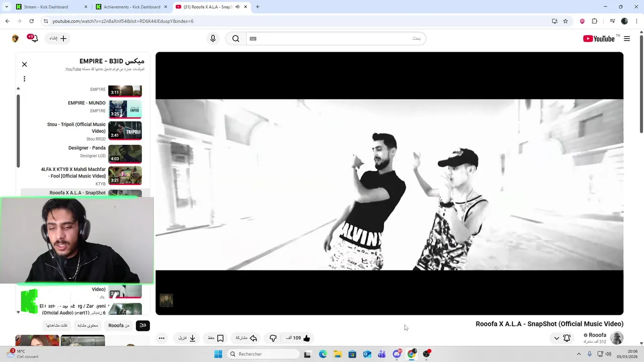Show hidden system tray icons chevron
This screenshot has width=644, height=362.
tap(579, 354)
